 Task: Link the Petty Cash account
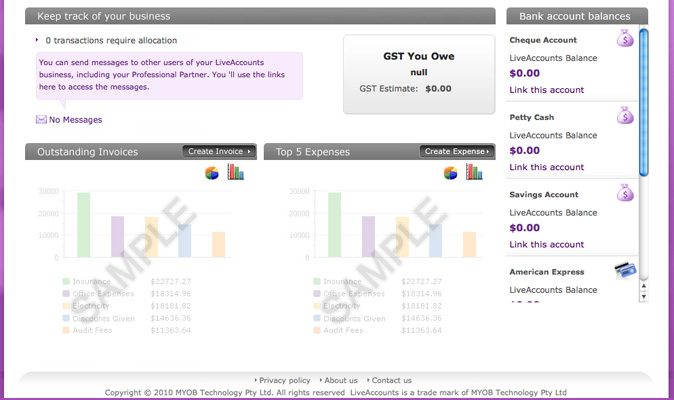tap(546, 167)
